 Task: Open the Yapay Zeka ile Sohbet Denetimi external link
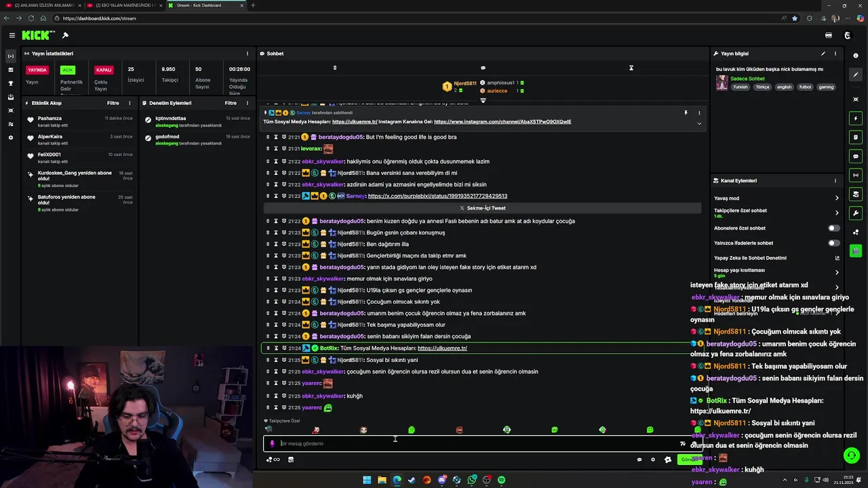click(837, 258)
